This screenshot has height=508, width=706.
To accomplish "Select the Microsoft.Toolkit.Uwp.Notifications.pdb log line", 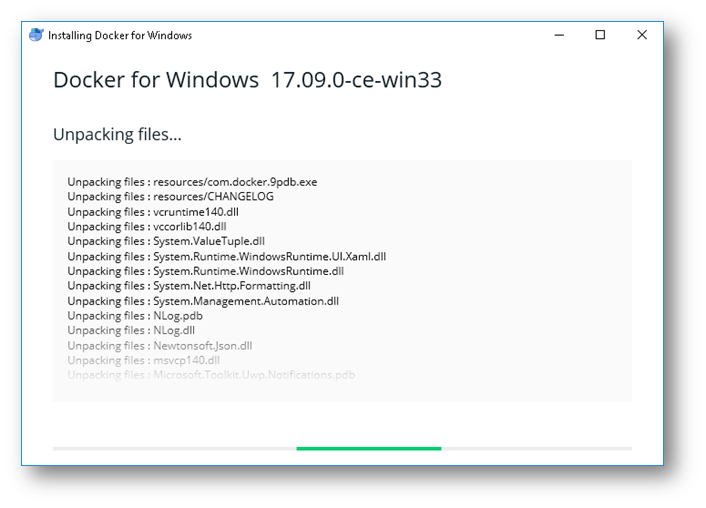I will coord(211,375).
